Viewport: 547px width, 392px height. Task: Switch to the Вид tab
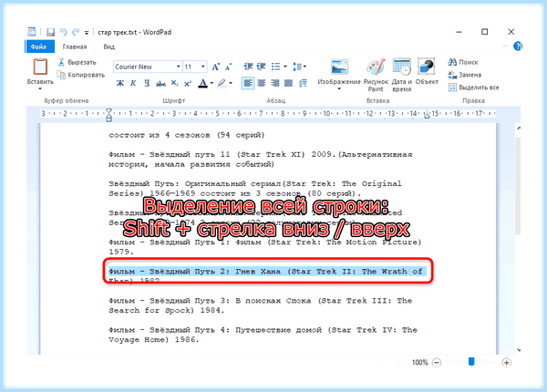[x=108, y=46]
